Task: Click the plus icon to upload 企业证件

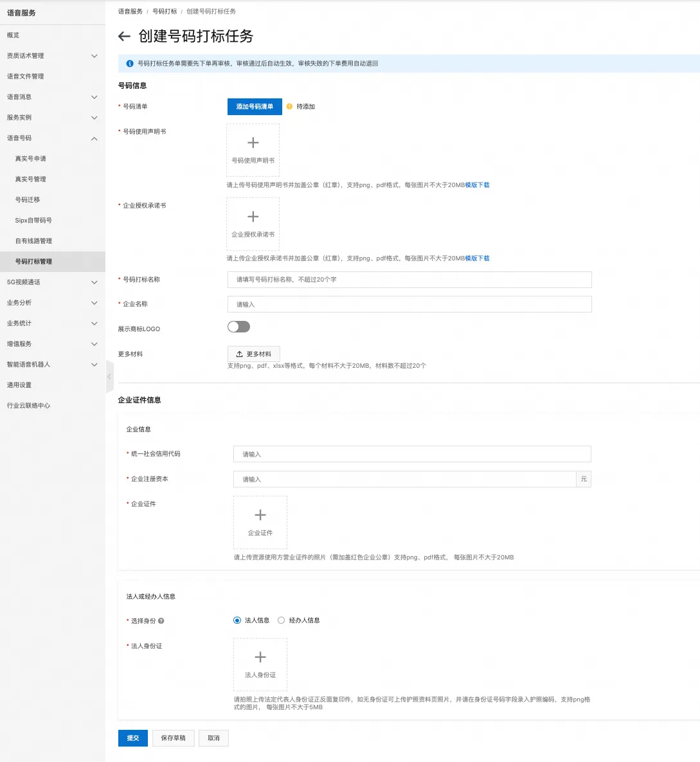Action: click(260, 514)
